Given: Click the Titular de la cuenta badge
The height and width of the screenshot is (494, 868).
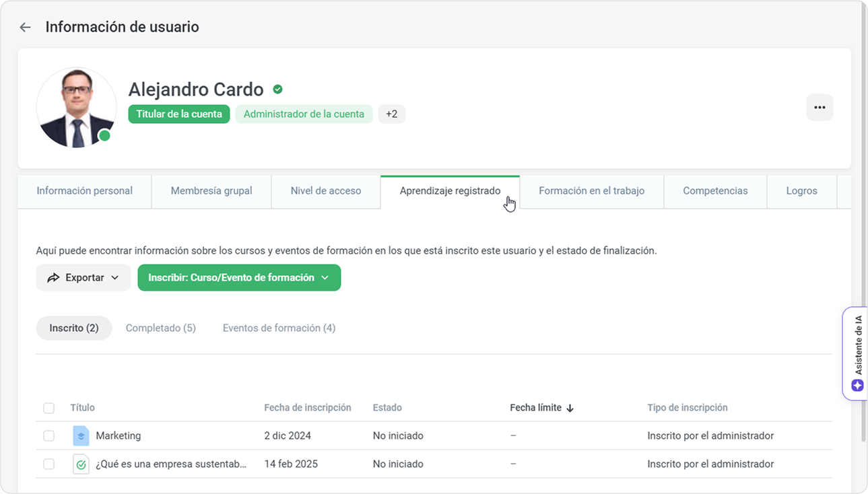Looking at the screenshot, I should pos(179,114).
